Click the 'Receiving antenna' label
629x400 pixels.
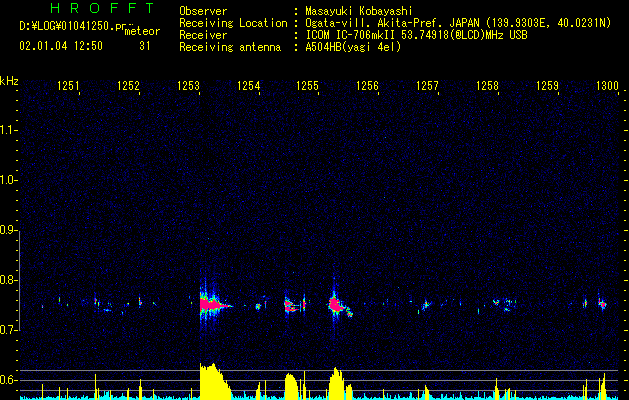pos(230,47)
